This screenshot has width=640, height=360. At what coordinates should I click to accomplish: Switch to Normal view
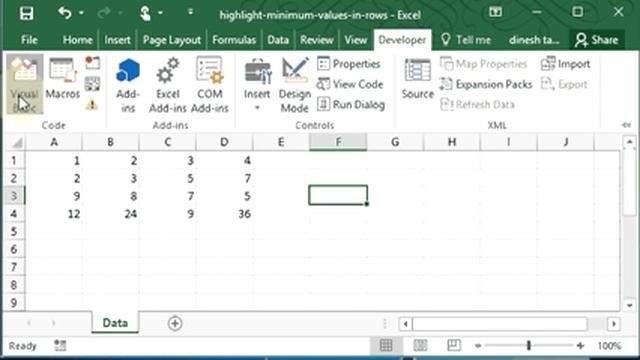(386, 346)
